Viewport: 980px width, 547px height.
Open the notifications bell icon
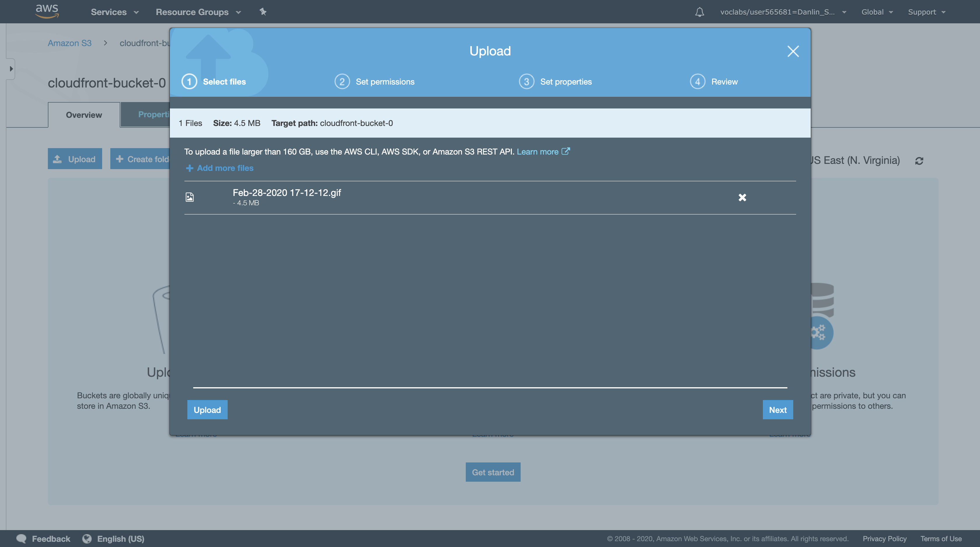click(x=699, y=12)
